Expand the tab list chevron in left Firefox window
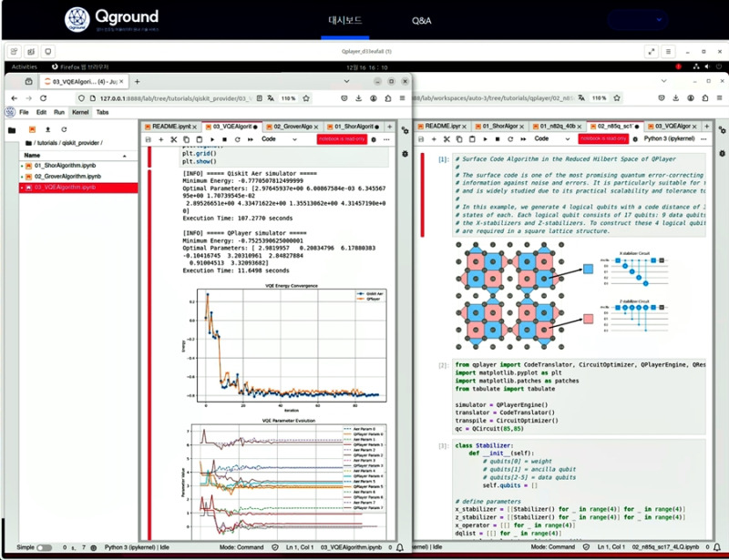The height and width of the screenshot is (560, 729). pos(346,81)
